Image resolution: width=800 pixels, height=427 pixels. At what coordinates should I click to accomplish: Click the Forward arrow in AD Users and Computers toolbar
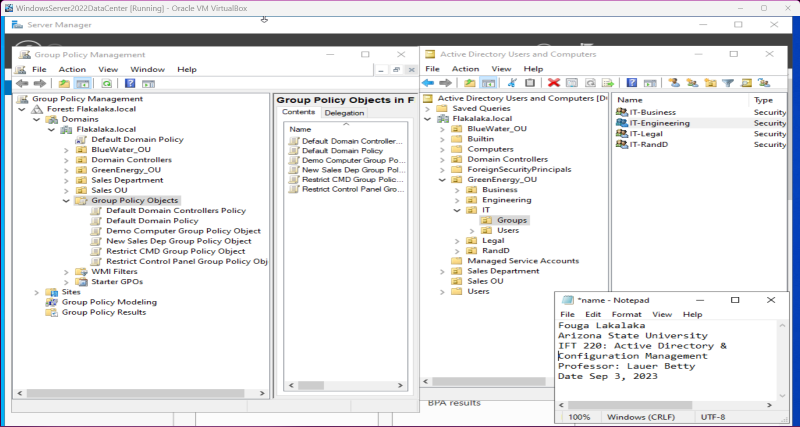tap(445, 83)
